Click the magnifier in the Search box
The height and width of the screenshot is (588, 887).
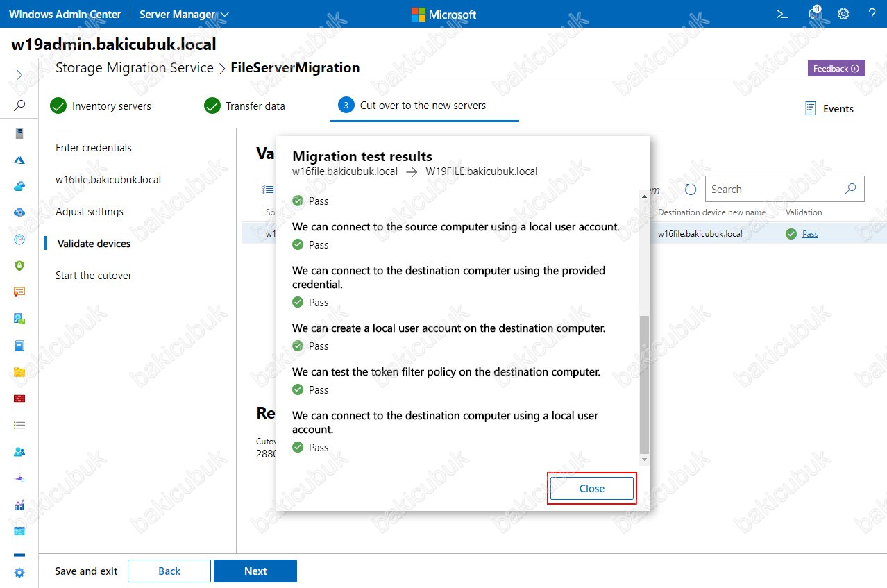(x=850, y=189)
